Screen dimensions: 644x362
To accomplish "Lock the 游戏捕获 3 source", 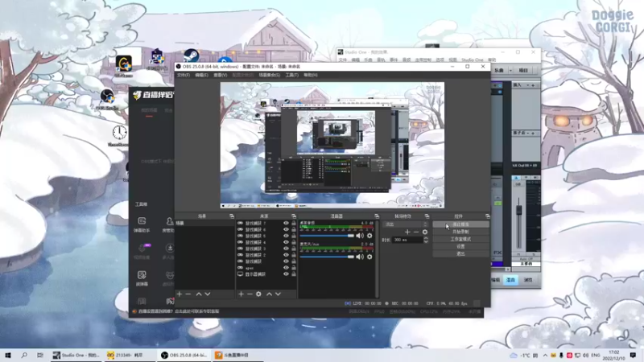I will pyautogui.click(x=294, y=249).
